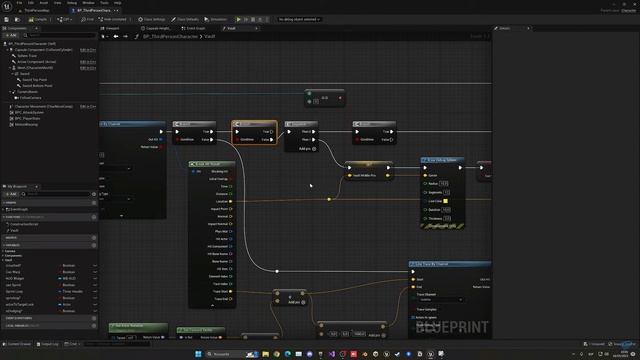Add a new graph via plus icon
Viewport: 640px width, 360px height.
[x=94, y=203]
